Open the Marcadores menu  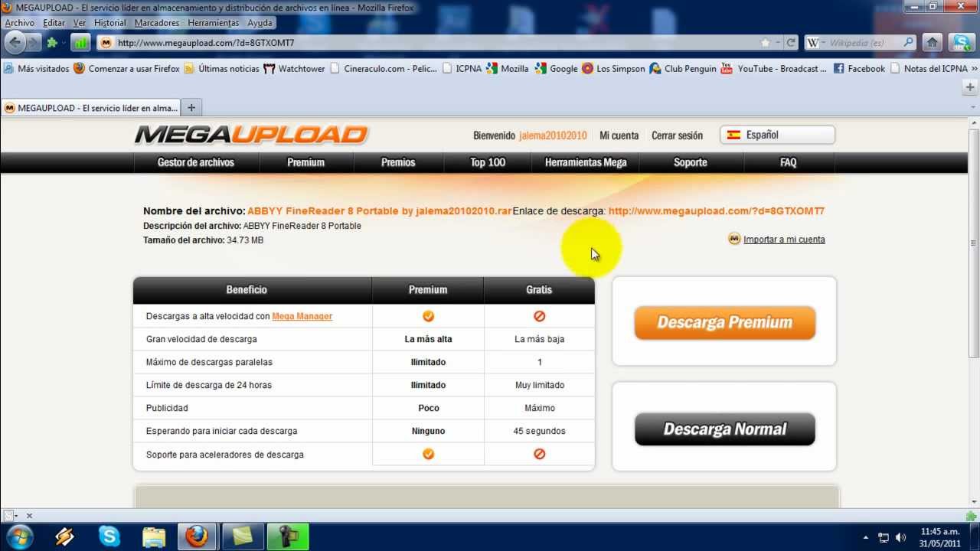(x=156, y=23)
